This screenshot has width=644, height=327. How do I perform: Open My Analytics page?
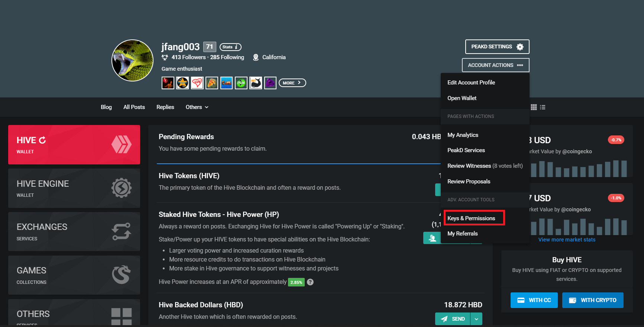coord(463,135)
